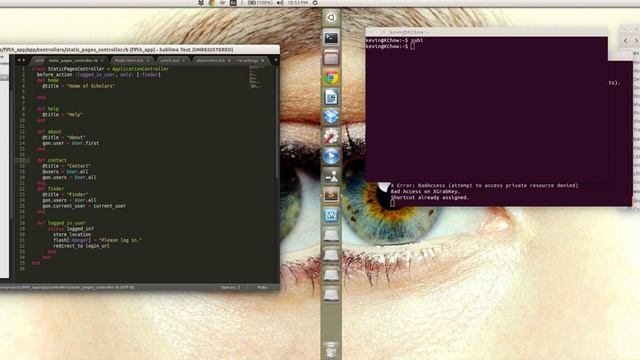This screenshot has width=640, height=360.
Task: Close the finder.html.erb tab
Action: [x=148, y=60]
